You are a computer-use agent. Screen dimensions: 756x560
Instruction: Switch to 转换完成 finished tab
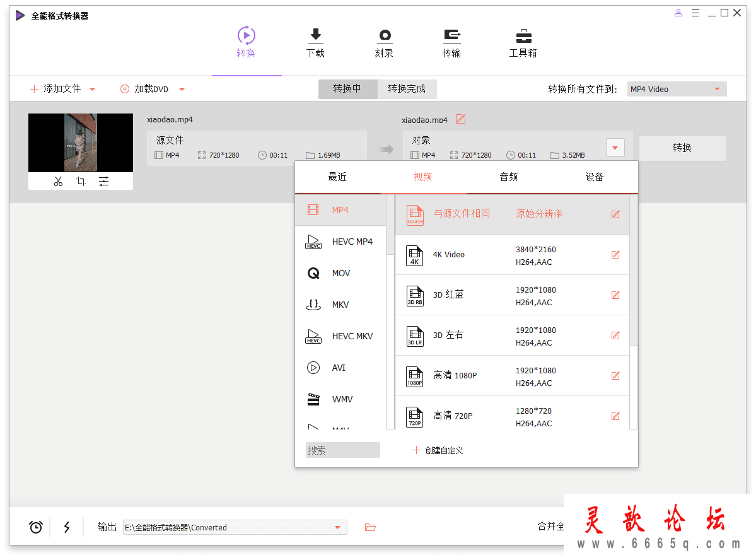click(x=407, y=89)
